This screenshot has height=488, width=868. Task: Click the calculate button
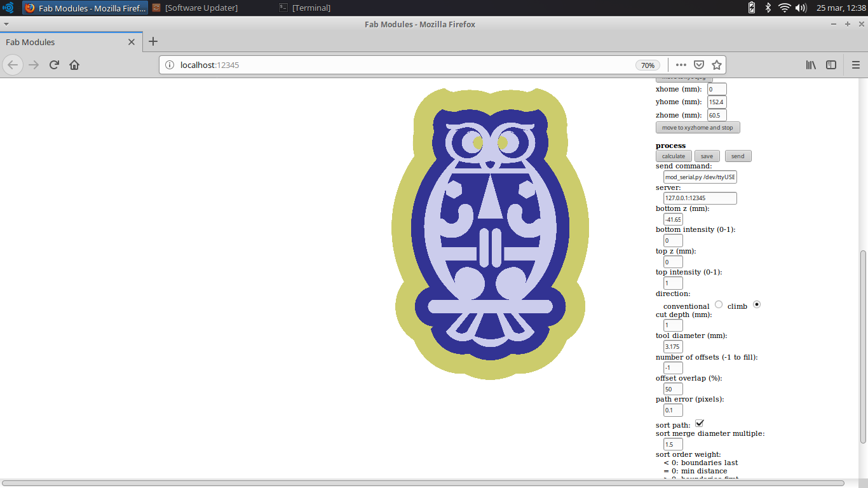(x=674, y=156)
